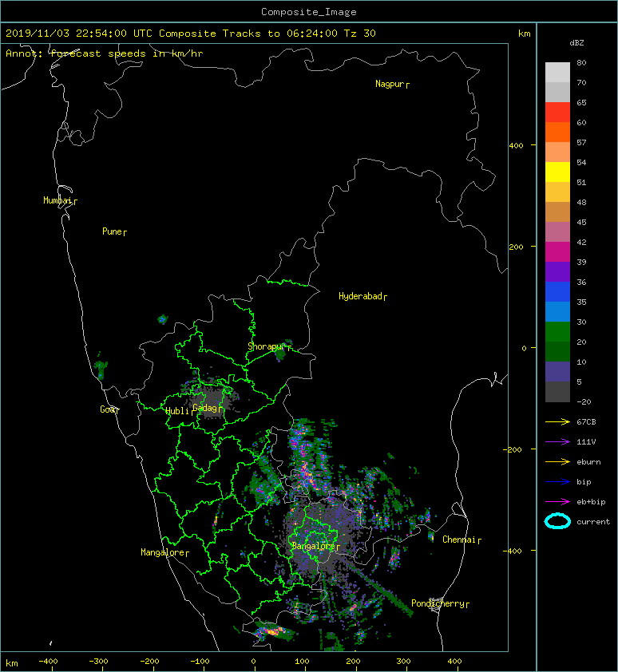Viewport: 618px width, 672px height.
Task: Click the Composite_Image title text
Action: pyautogui.click(x=309, y=12)
